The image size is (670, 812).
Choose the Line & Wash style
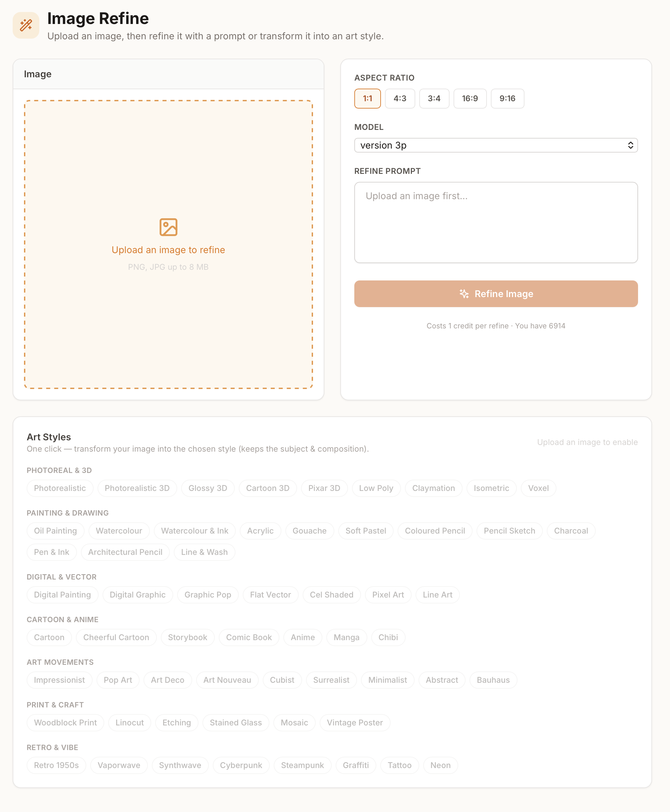[x=204, y=552]
